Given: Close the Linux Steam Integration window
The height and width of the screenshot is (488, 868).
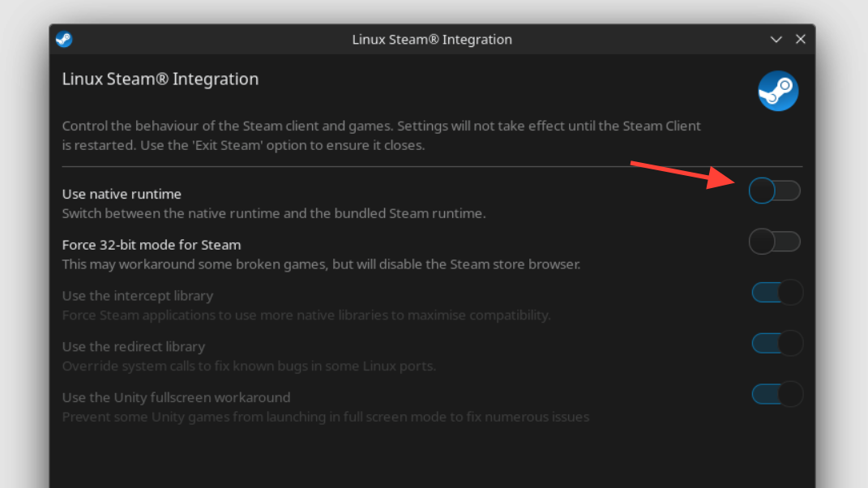Looking at the screenshot, I should click(801, 39).
